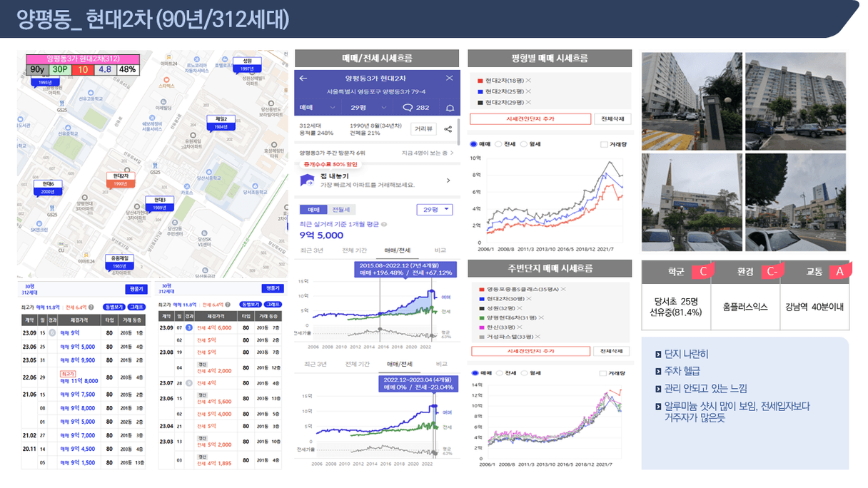Switch to 전체 기간 tab in upper chart
Image resolution: width=868 pixels, height=488 pixels.
coord(354,250)
